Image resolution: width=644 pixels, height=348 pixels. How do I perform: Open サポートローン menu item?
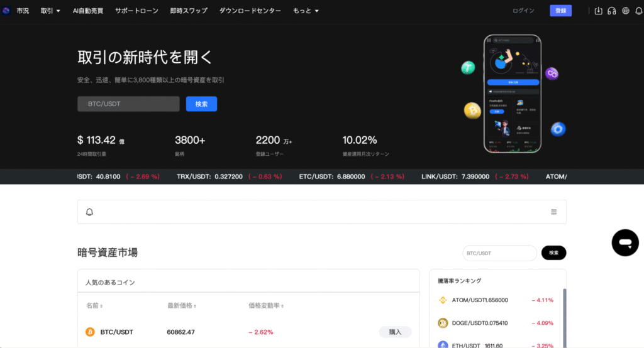[136, 11]
